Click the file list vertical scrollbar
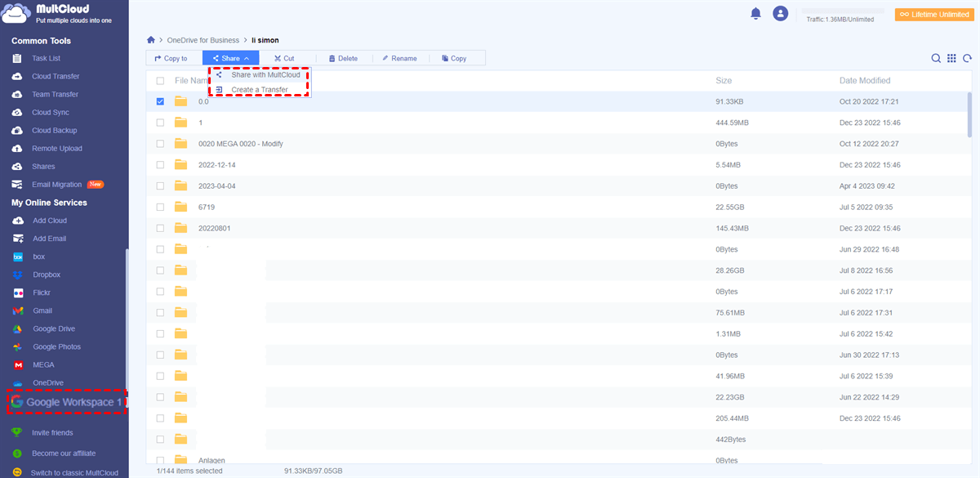The width and height of the screenshot is (980, 478). [969, 114]
